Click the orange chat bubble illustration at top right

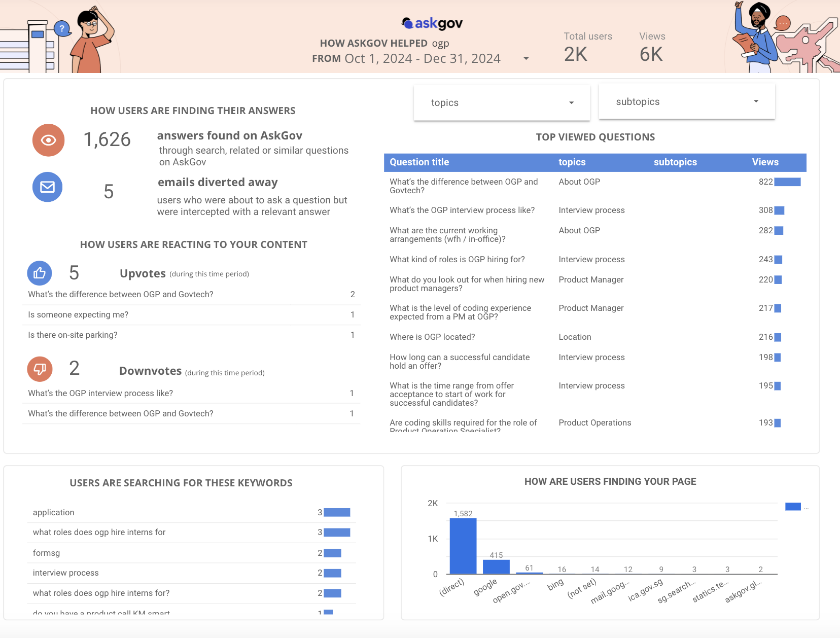[x=783, y=23]
